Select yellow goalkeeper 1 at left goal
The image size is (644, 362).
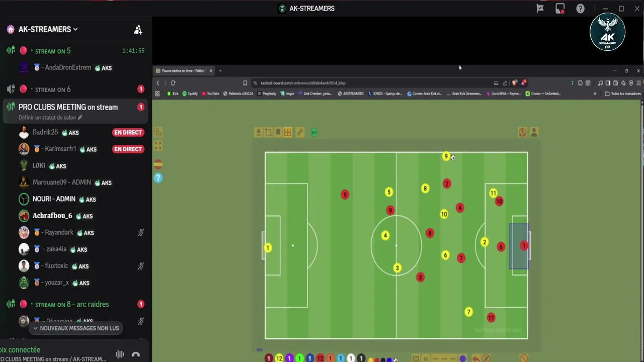click(x=268, y=248)
